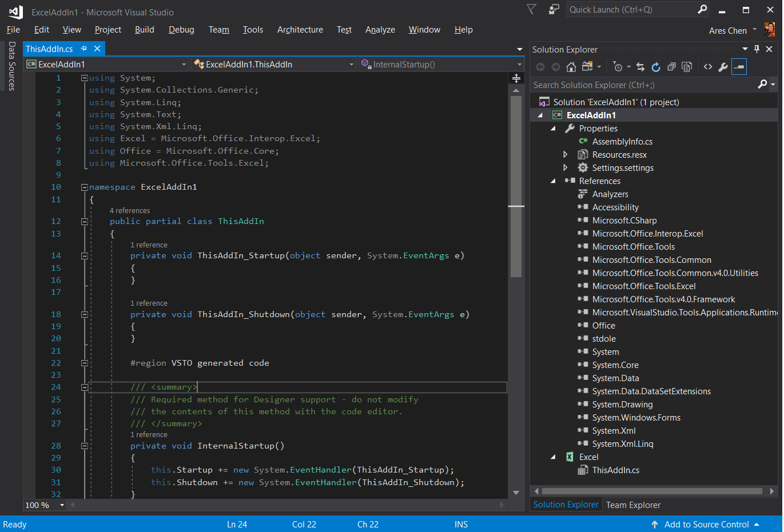Open the Architecture menu
Screen dimensions: 784x532
click(300, 30)
